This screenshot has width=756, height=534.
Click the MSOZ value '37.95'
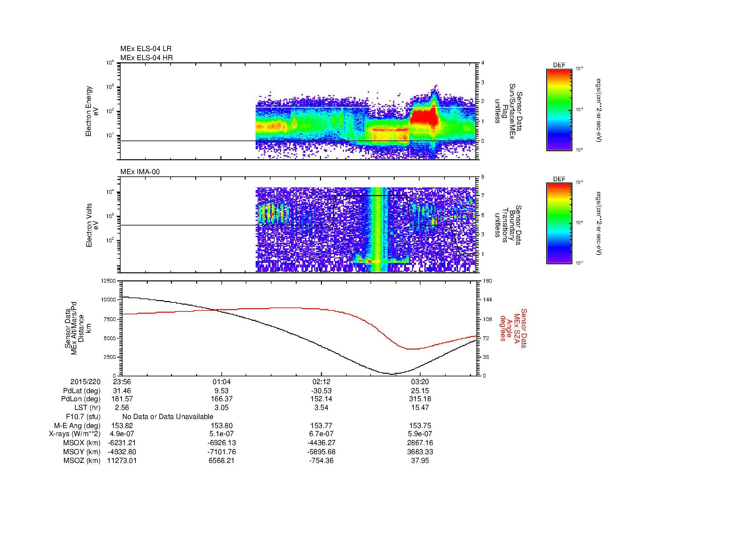tap(420, 461)
